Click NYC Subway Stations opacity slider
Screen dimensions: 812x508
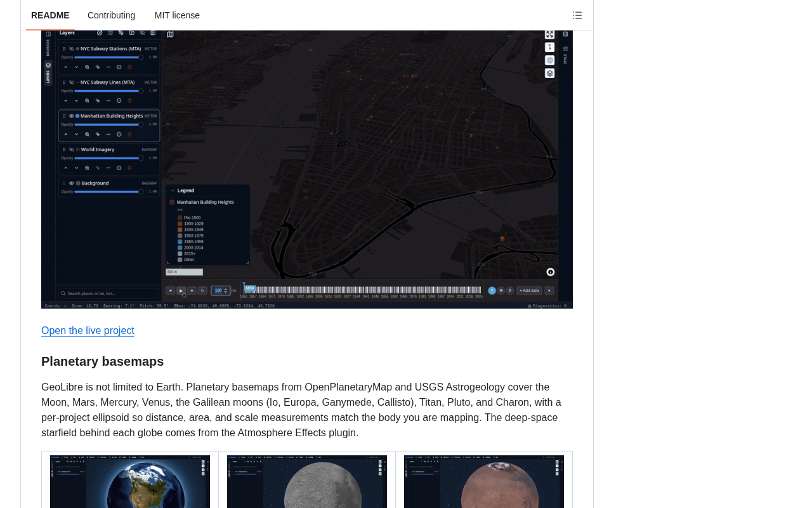pos(108,57)
